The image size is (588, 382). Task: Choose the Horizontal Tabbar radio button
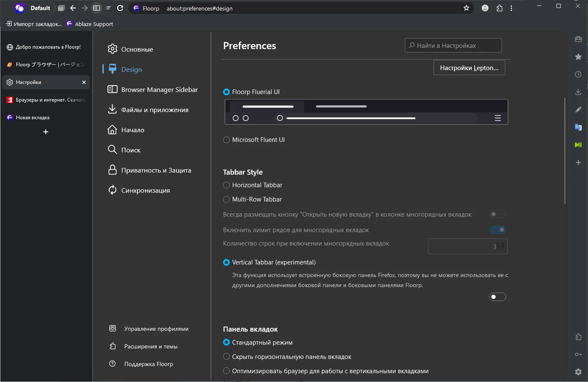coord(226,185)
